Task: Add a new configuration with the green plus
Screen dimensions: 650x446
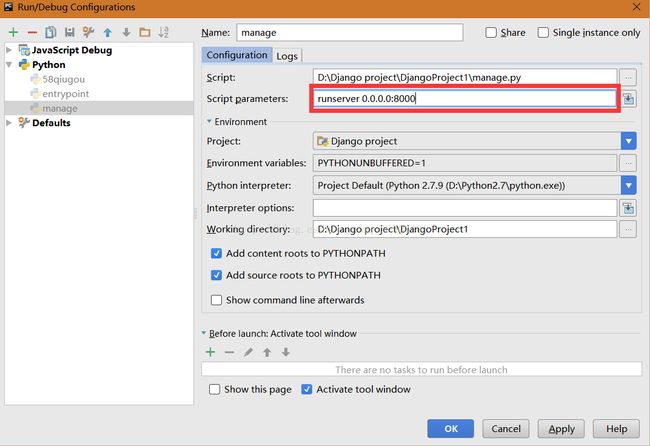Action: tap(14, 32)
